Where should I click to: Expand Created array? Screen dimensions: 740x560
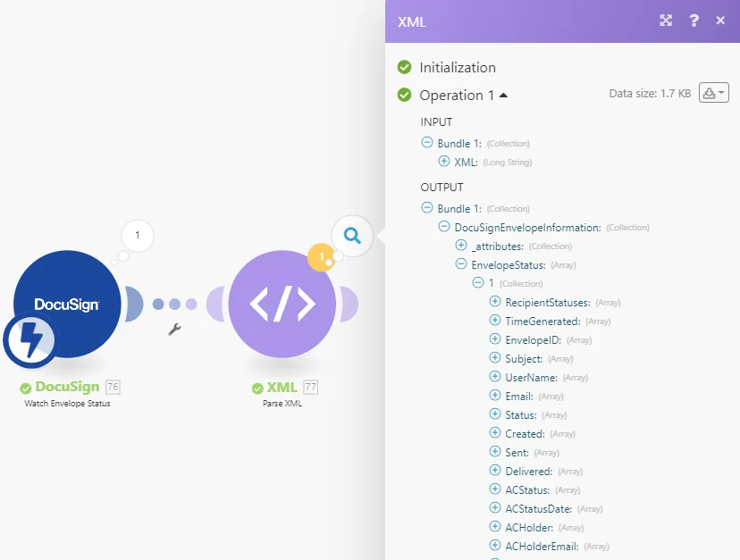(494, 432)
